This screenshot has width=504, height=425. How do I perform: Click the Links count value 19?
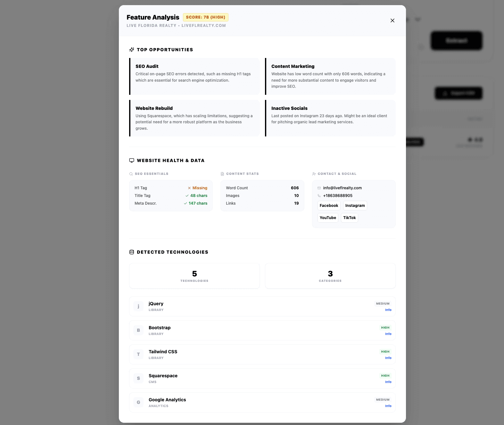click(296, 203)
